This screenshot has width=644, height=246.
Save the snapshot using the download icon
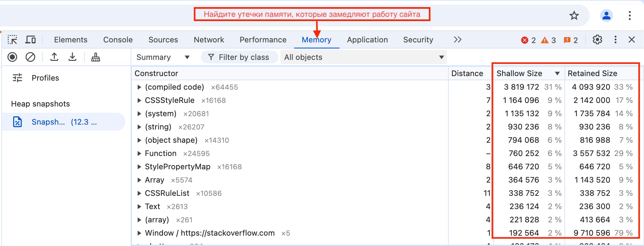(x=72, y=57)
